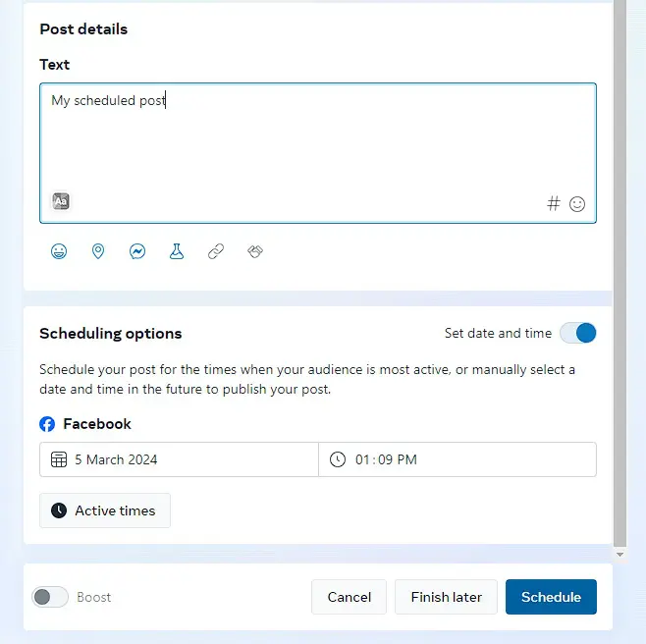Click the link chain icon

click(x=216, y=251)
